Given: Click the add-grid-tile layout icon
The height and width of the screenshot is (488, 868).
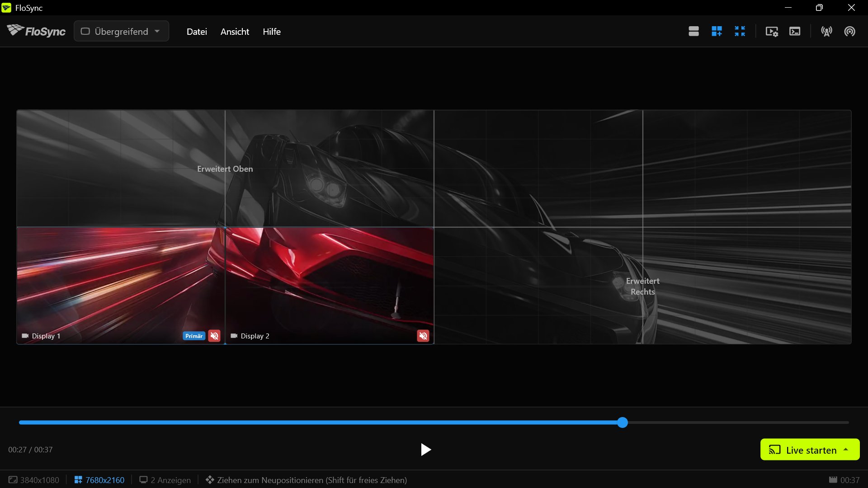Looking at the screenshot, I should point(717,31).
